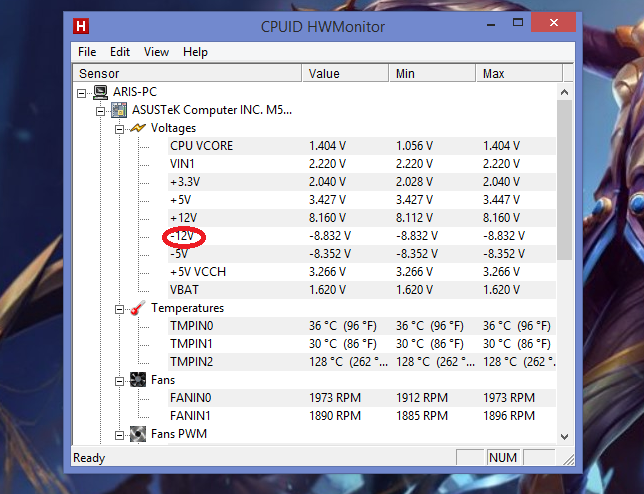Viewport: 644px width, 494px height.
Task: Click the Max column header
Action: (x=519, y=74)
